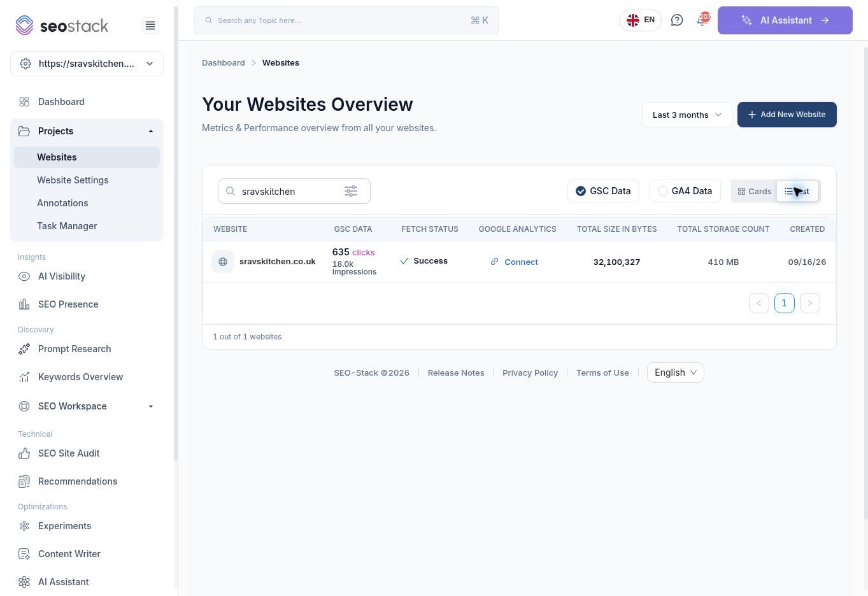Image resolution: width=868 pixels, height=596 pixels.
Task: Click the SEO Site Audit thumbs-up icon
Action: [24, 453]
